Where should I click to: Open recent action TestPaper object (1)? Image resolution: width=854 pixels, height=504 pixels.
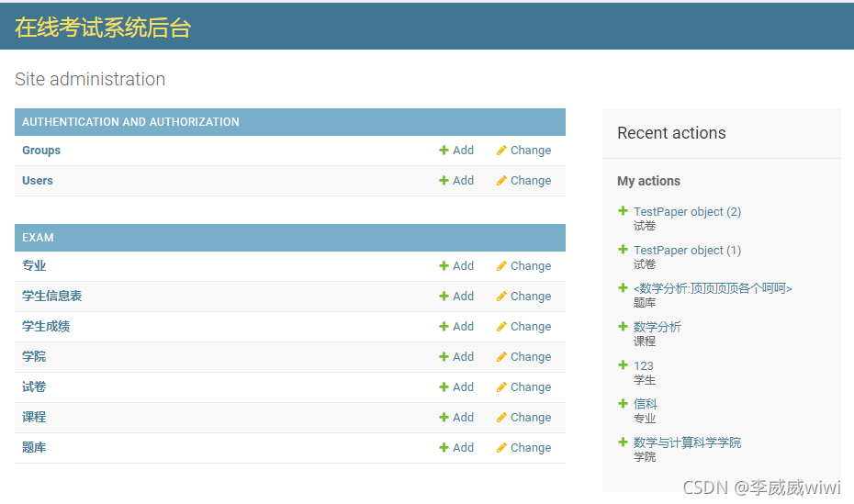pyautogui.click(x=687, y=251)
